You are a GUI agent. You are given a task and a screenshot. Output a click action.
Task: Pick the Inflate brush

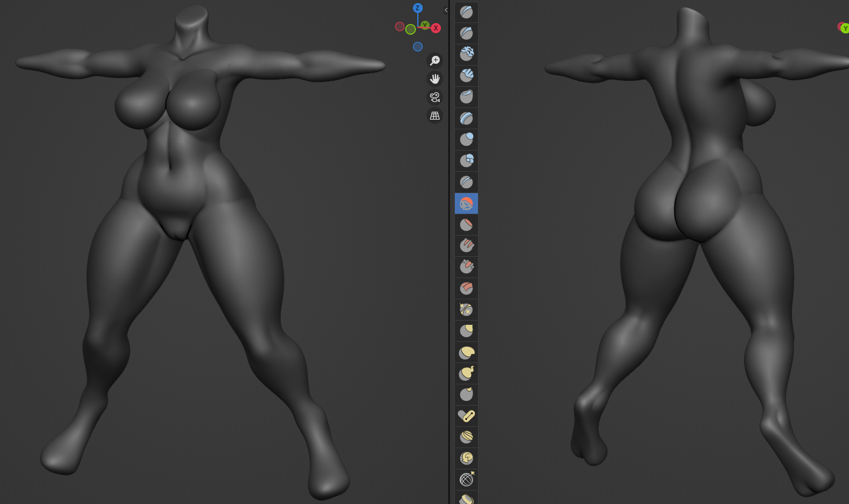point(466,140)
